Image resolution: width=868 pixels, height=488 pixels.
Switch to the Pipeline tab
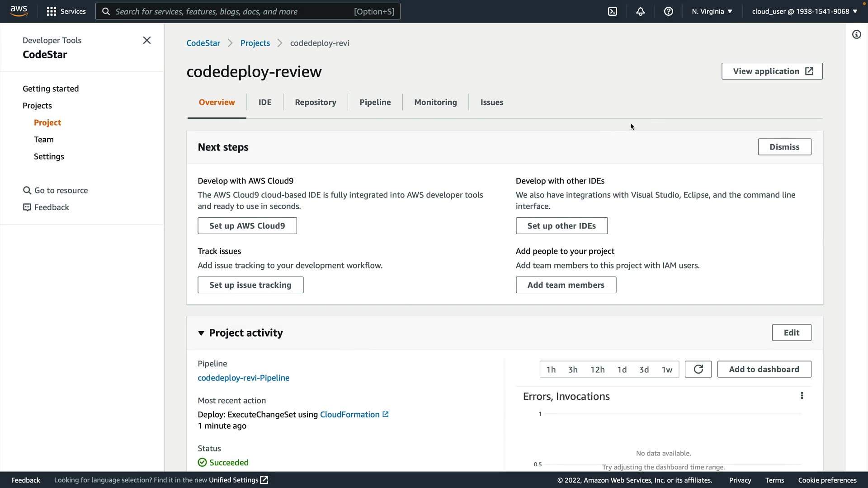point(375,102)
